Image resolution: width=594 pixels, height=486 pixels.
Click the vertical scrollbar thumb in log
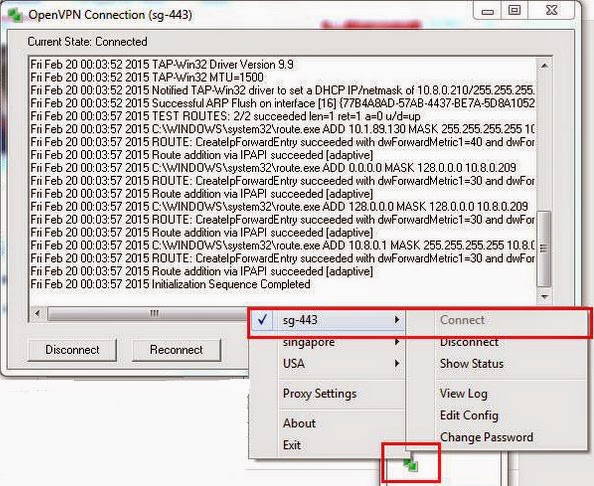[544, 248]
